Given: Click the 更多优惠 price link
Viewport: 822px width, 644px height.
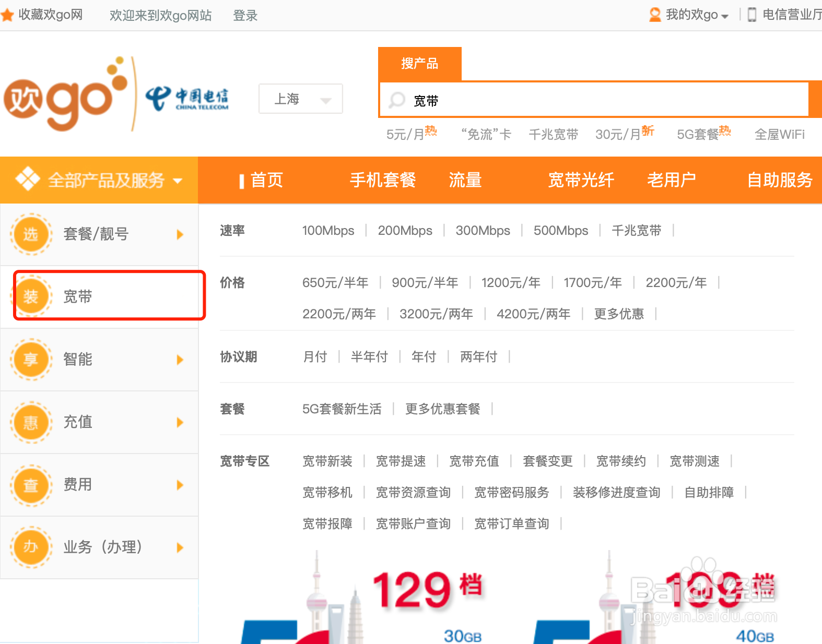Looking at the screenshot, I should pyautogui.click(x=619, y=314).
